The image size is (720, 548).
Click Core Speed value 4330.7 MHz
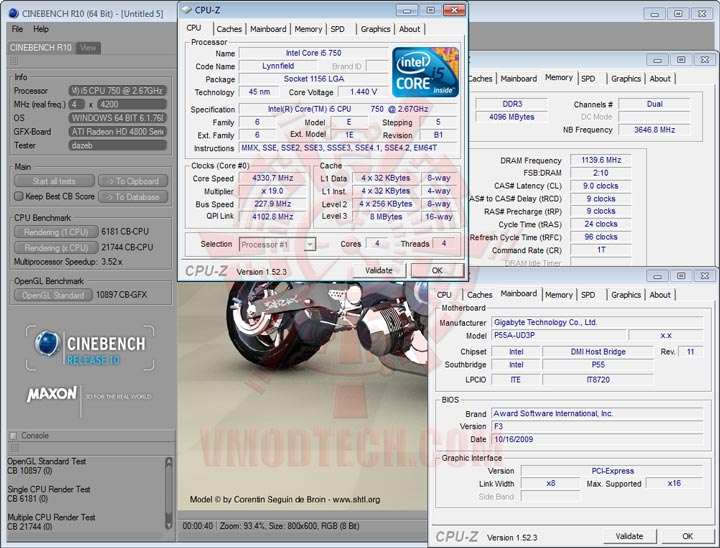click(x=272, y=178)
